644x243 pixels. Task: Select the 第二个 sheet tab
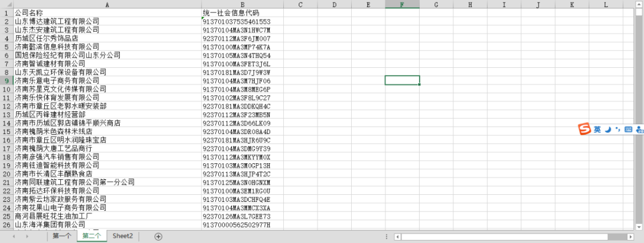point(92,236)
